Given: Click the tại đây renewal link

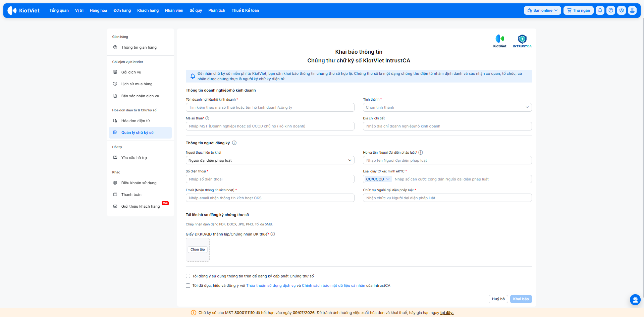Looking at the screenshot, I should tap(447, 313).
